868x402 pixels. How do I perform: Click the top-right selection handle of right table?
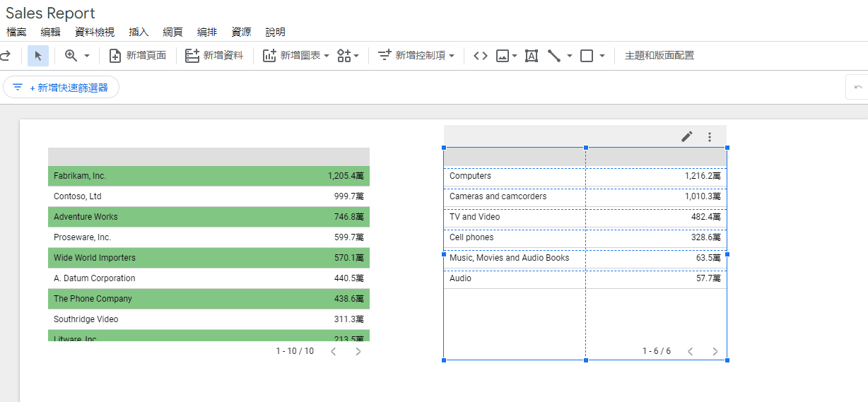pos(727,148)
